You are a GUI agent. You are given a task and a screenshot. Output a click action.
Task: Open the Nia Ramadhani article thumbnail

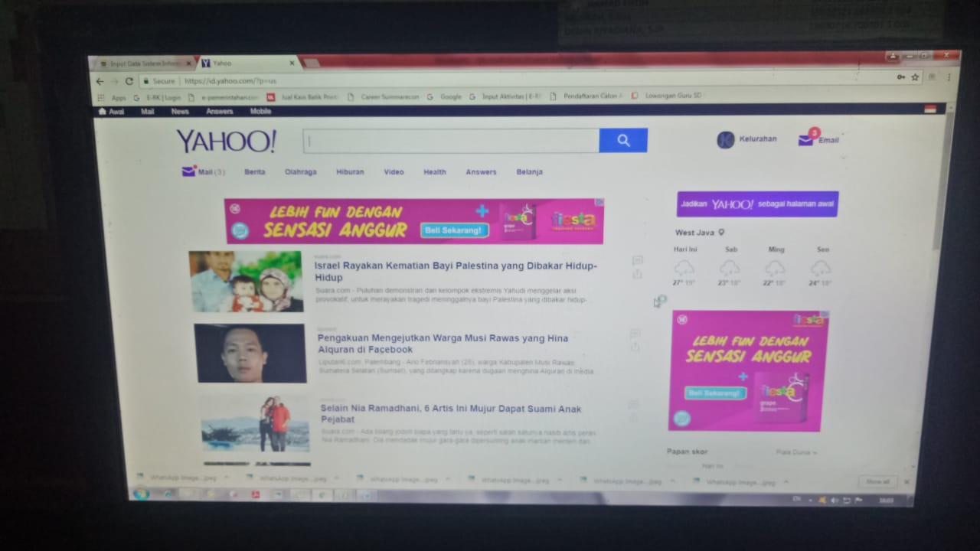[x=256, y=424]
